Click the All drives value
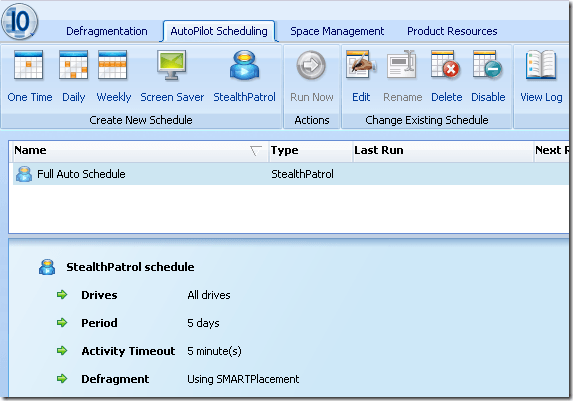This screenshot has height=401, width=573. click(x=209, y=295)
